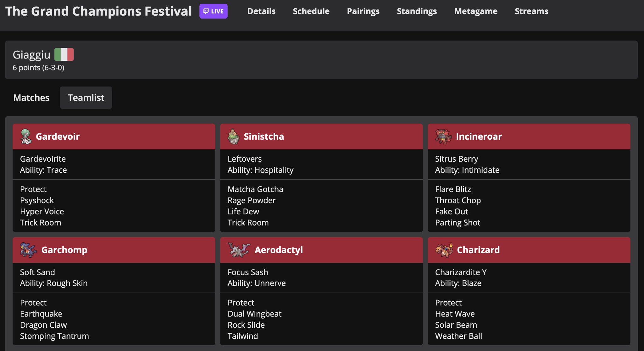Click the Gardevoirite item text
This screenshot has width=644, height=351.
pos(43,159)
